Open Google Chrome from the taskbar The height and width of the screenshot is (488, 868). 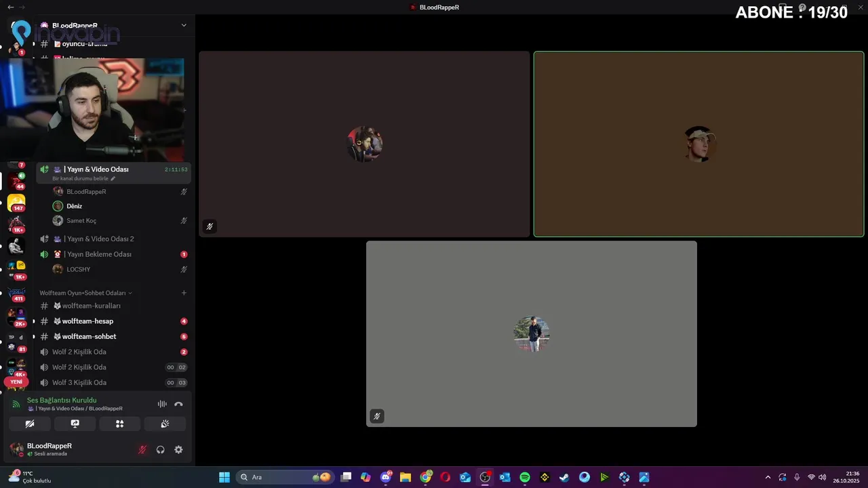[x=425, y=477]
